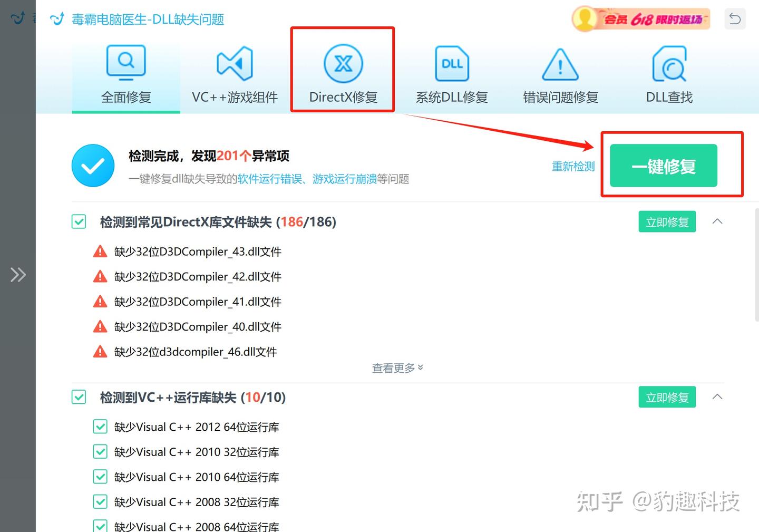Click text 缺少32位d3dcompiler_46.dll文件
This screenshot has height=532, width=759.
pos(196,352)
